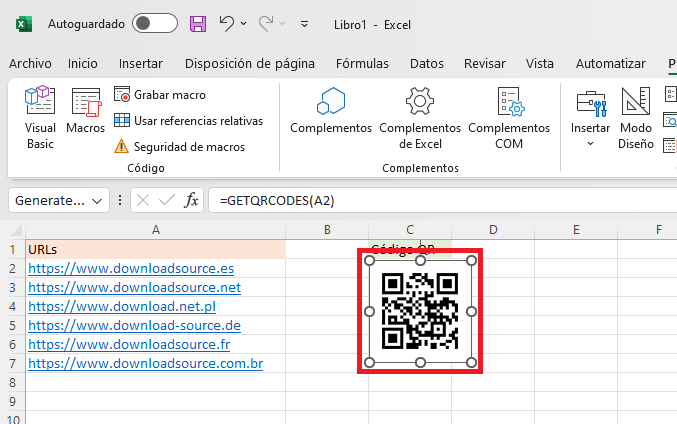Open link https://www.downloadsource.net
The width and height of the screenshot is (677, 424).
tap(134, 288)
